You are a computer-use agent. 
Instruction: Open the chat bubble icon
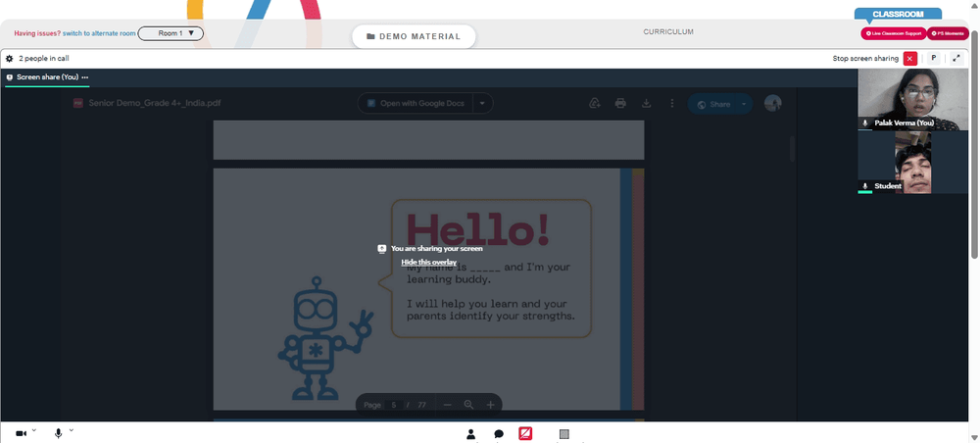tap(499, 434)
